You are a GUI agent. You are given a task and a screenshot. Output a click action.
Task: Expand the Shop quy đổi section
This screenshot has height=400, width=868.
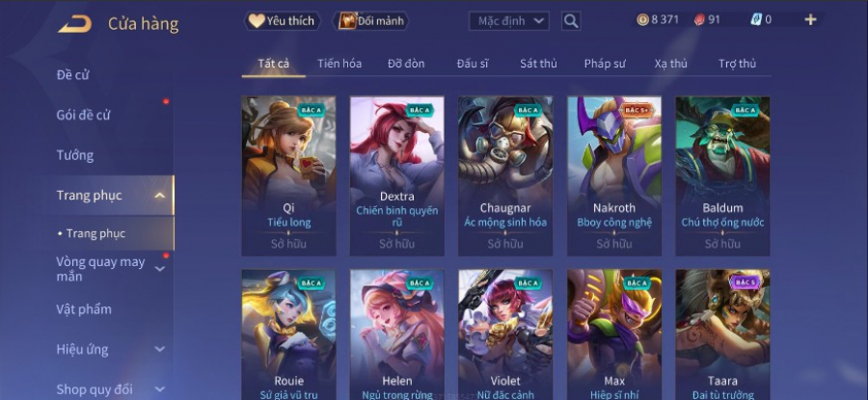159,389
